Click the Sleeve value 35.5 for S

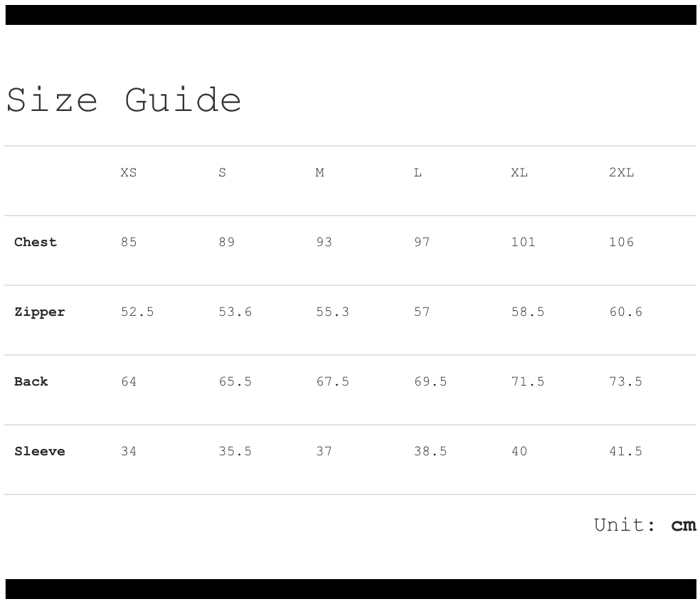(235, 451)
